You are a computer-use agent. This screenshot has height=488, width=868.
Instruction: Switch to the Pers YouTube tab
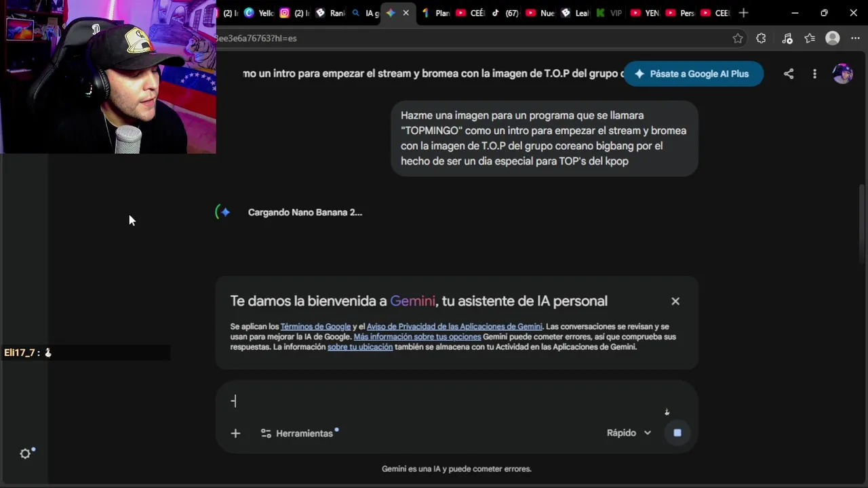[680, 13]
